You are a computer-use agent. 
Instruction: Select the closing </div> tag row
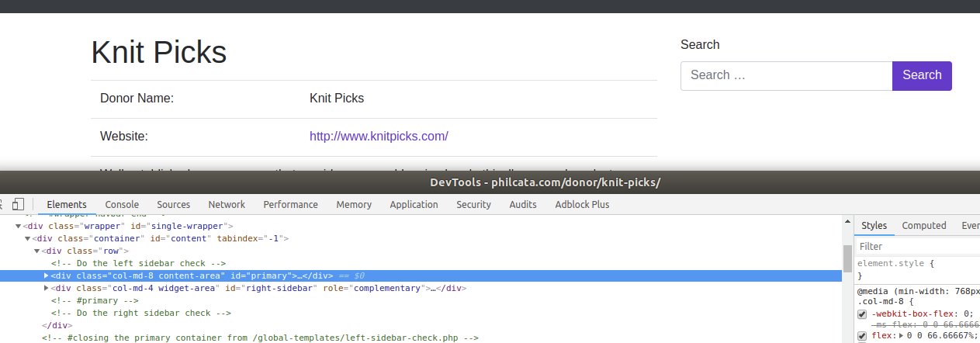coord(57,325)
